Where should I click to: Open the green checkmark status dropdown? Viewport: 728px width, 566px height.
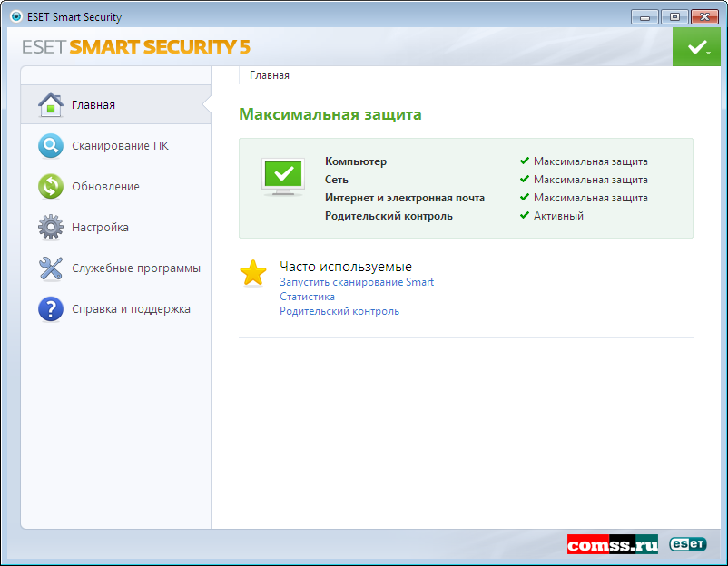pyautogui.click(x=697, y=47)
